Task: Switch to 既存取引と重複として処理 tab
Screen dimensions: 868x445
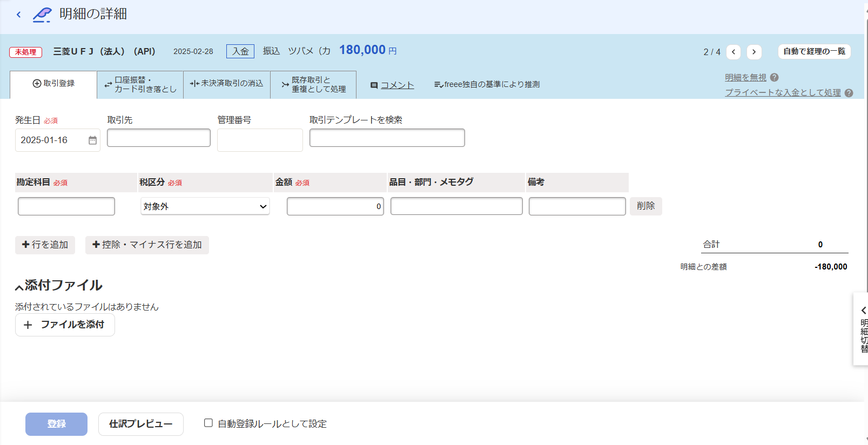Action: point(313,84)
